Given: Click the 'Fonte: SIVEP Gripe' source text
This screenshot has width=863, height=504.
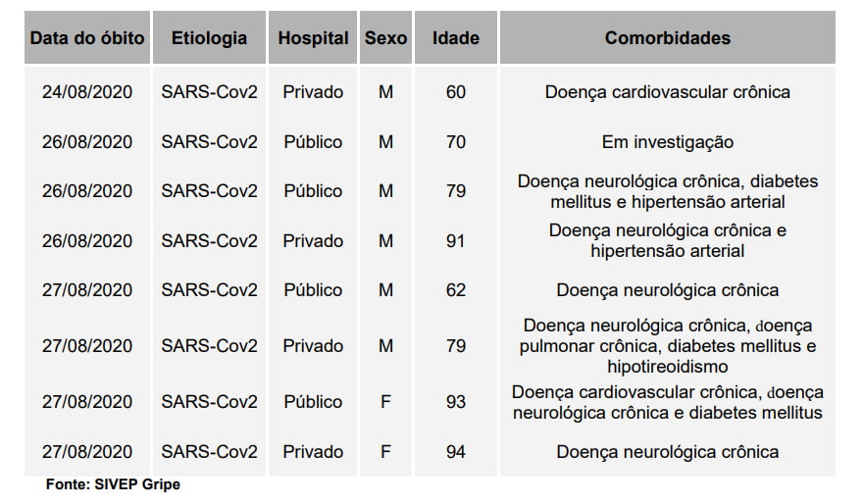Looking at the screenshot, I should [113, 484].
